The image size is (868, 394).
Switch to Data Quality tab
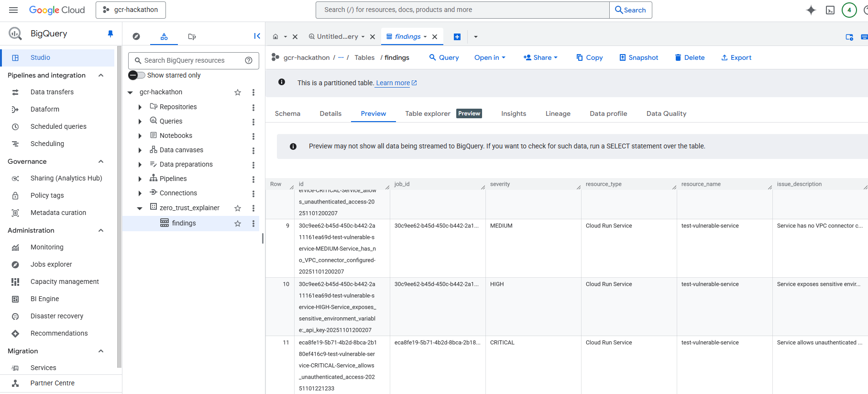point(666,113)
